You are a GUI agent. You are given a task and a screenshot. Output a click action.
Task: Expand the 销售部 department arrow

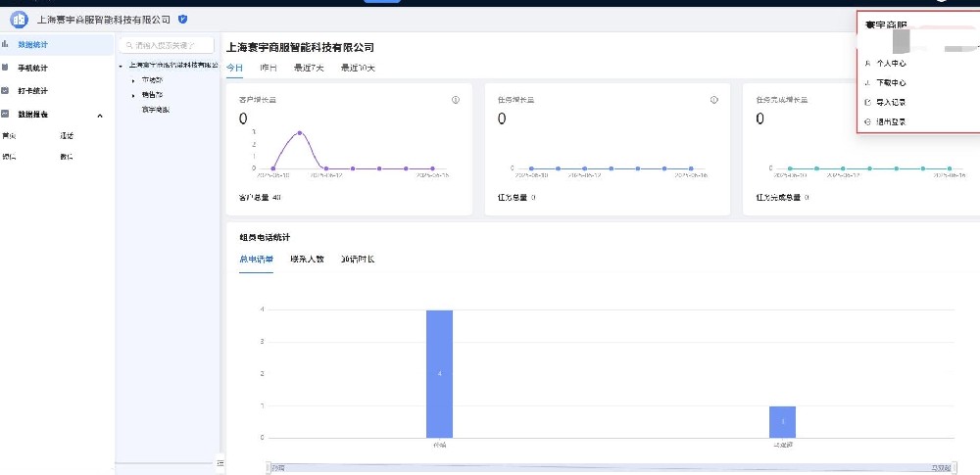(x=133, y=96)
